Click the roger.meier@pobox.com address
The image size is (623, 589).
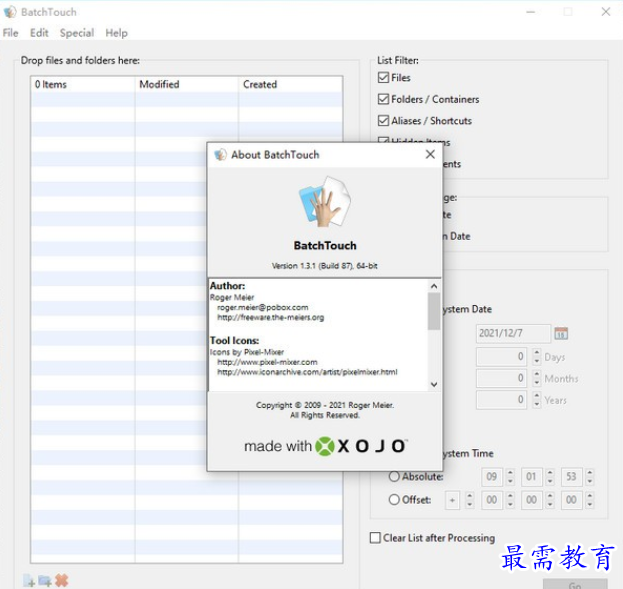click(x=263, y=307)
